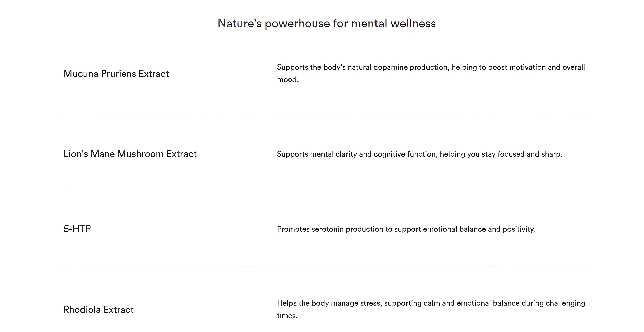Viewport: 644px width, 332px height.
Task: Click the 5-HTP serotonin production description
Action: coord(406,229)
